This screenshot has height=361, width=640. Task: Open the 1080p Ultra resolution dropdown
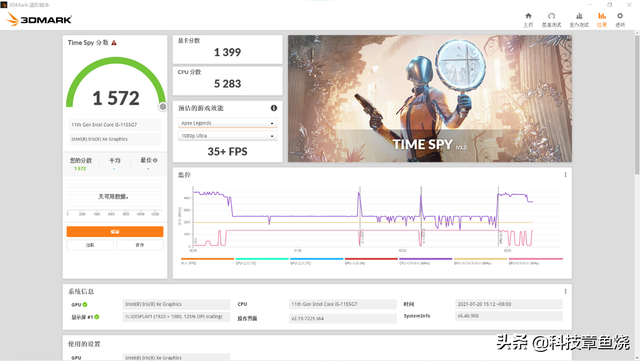227,136
